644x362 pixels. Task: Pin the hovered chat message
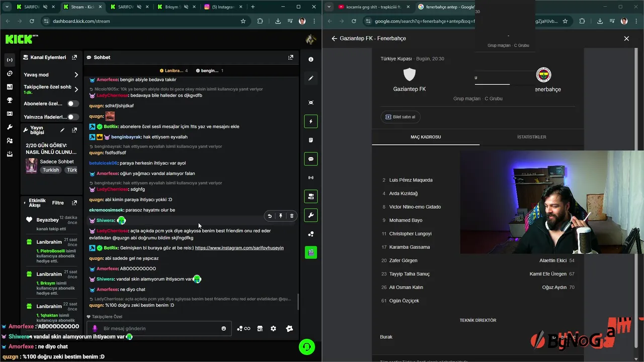[x=281, y=216]
